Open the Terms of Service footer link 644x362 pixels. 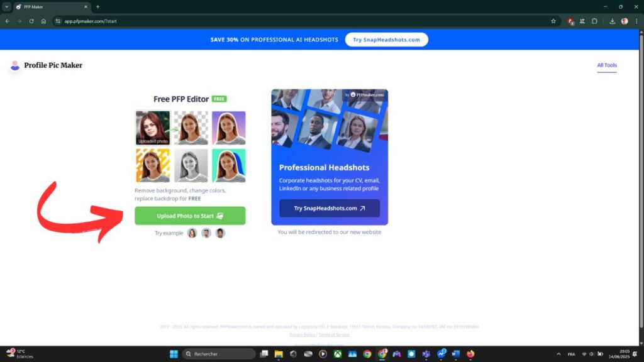334,335
